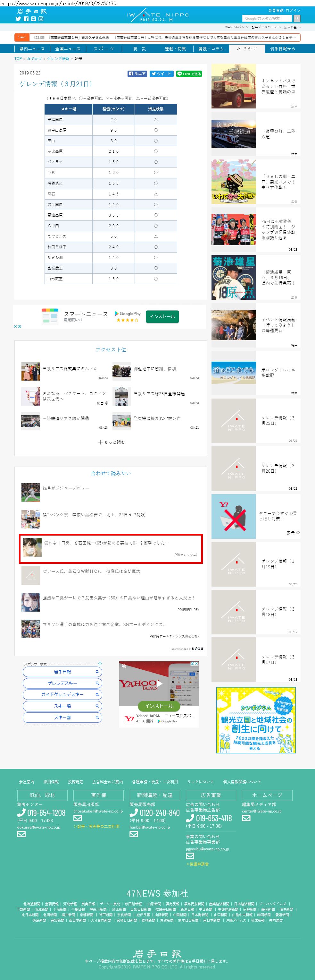Click the mail icon under 読者センター
The width and height of the screenshot is (315, 980).
click(22, 834)
